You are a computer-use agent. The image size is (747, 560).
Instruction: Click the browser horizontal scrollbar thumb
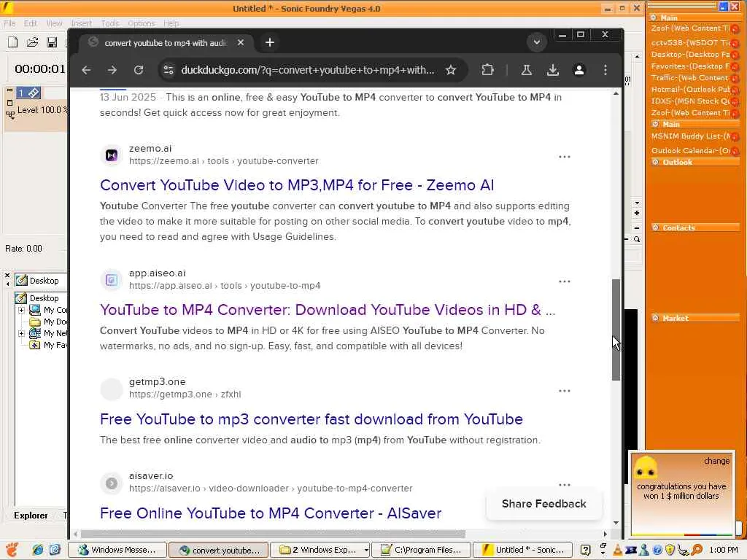point(273,534)
